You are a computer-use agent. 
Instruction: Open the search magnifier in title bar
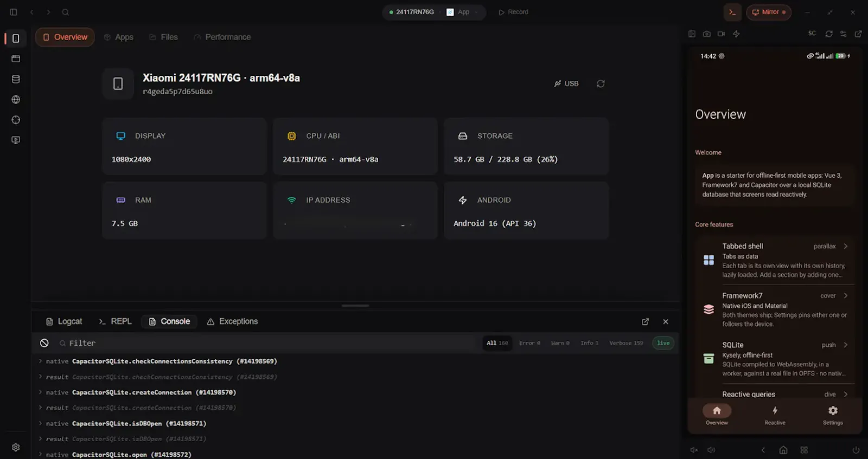[66, 12]
